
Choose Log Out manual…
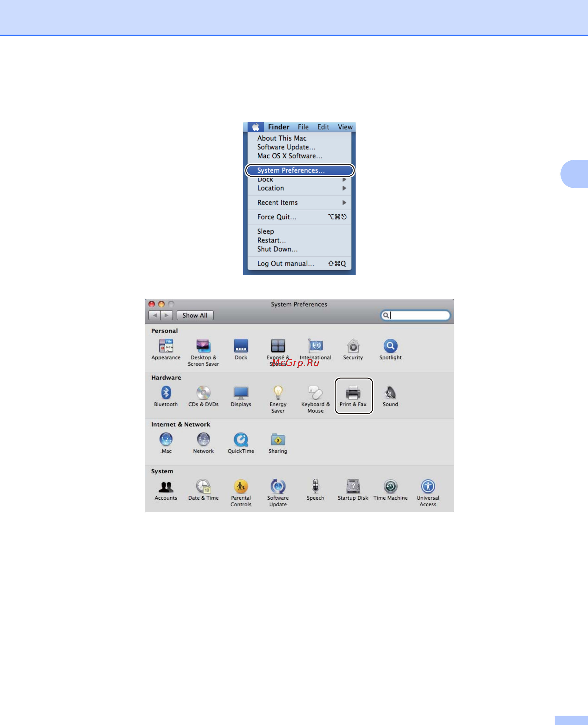tap(300, 264)
